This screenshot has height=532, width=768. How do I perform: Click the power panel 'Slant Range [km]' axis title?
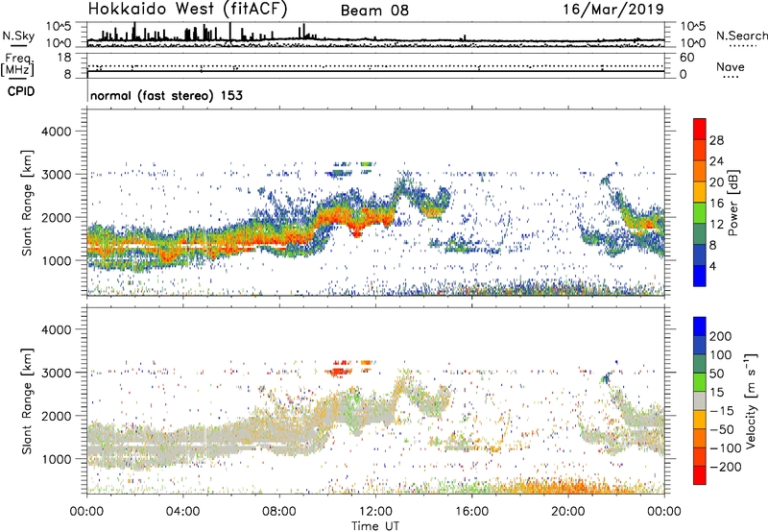pyautogui.click(x=27, y=203)
